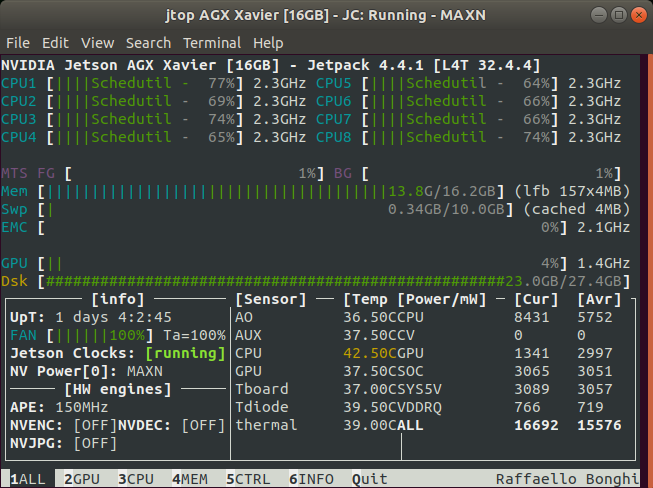Click the CPU5 label
Screen dimensions: 653x488
(x=334, y=83)
